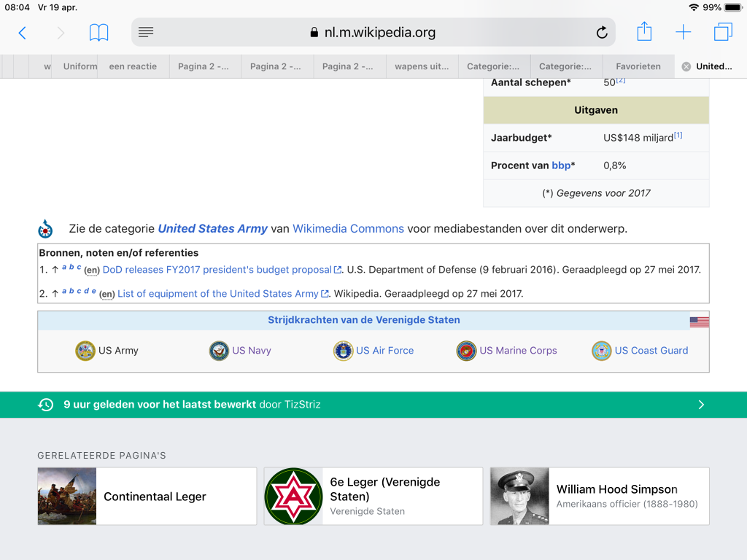Switch to the Favorieten tab
Screen dimensions: 747x560
pos(638,66)
